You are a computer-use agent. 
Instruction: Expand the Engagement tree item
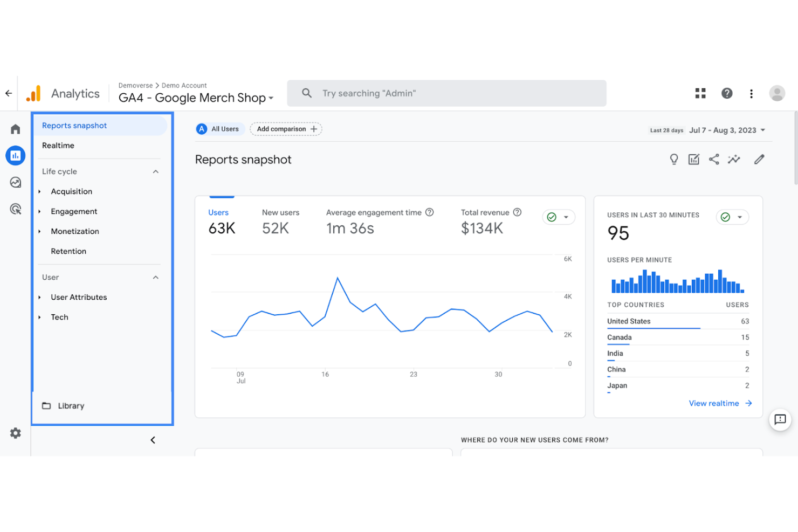39,211
